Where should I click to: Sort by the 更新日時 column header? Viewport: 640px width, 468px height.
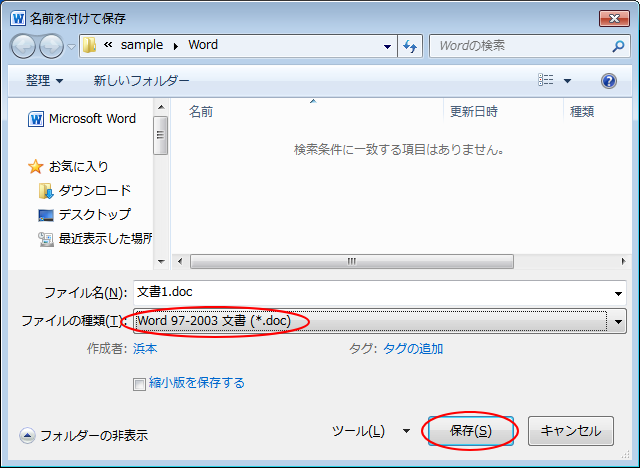(x=474, y=112)
